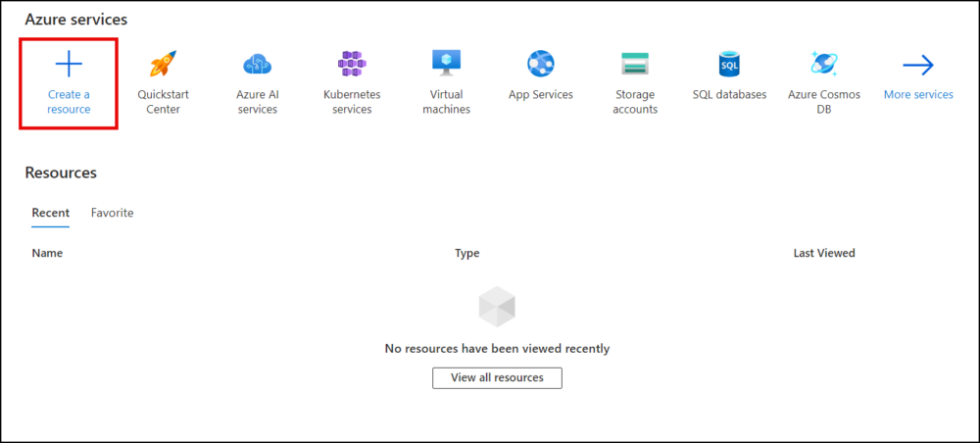Viewport: 980px width, 443px height.
Task: Click the Create a resource link text
Action: [69, 102]
